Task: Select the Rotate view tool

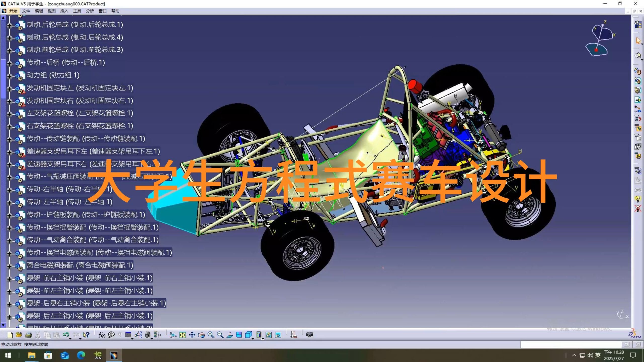Action: (202, 335)
